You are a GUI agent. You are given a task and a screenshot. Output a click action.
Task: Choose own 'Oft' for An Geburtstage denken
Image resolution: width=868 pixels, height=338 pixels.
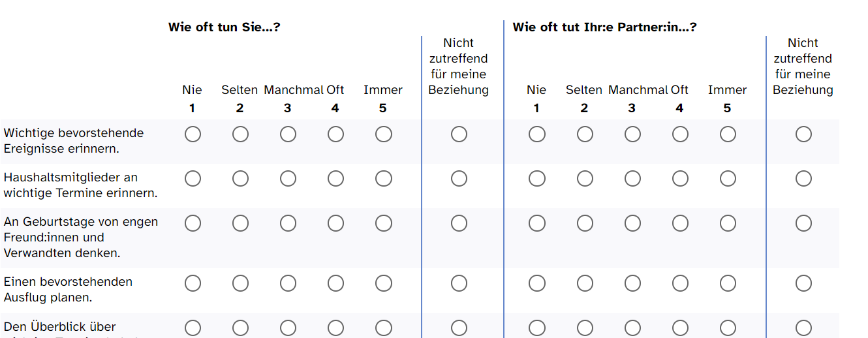335,223
